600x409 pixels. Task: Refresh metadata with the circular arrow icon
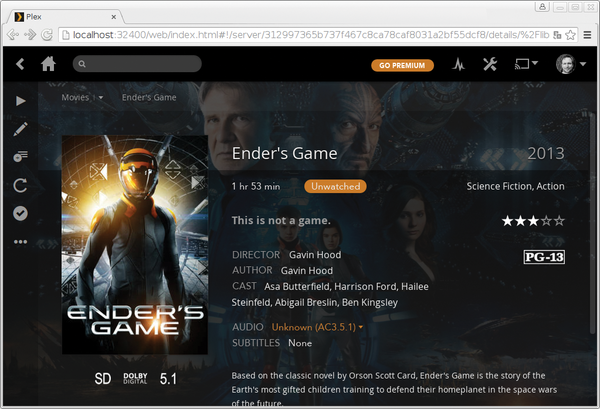pyautogui.click(x=20, y=185)
